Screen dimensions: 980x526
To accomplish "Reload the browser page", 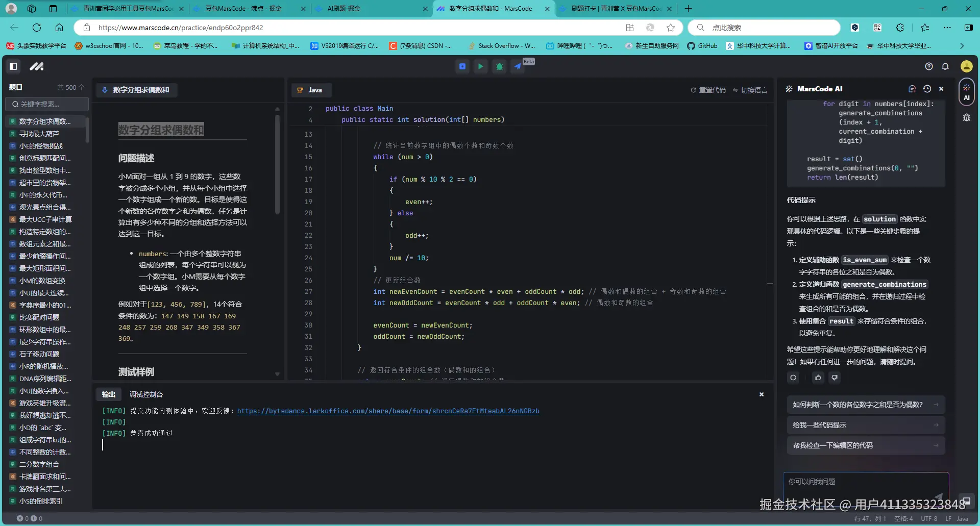I will click(x=37, y=28).
